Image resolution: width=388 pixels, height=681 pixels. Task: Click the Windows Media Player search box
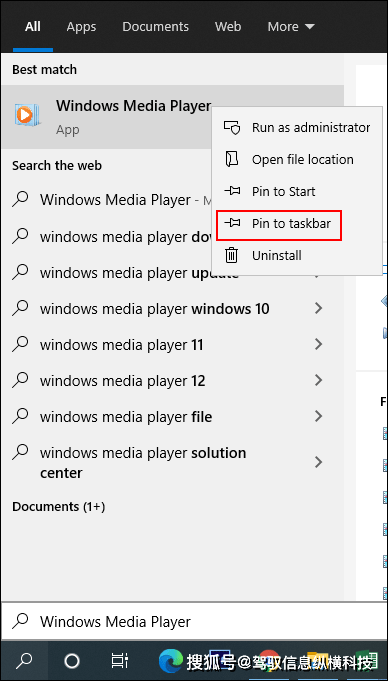click(194, 621)
